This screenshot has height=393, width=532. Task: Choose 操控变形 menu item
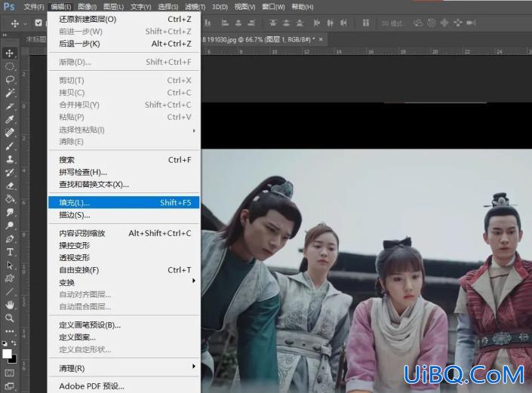click(x=124, y=245)
